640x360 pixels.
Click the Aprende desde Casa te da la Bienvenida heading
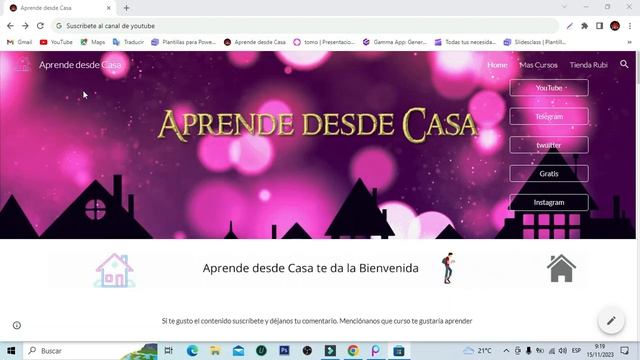311,268
